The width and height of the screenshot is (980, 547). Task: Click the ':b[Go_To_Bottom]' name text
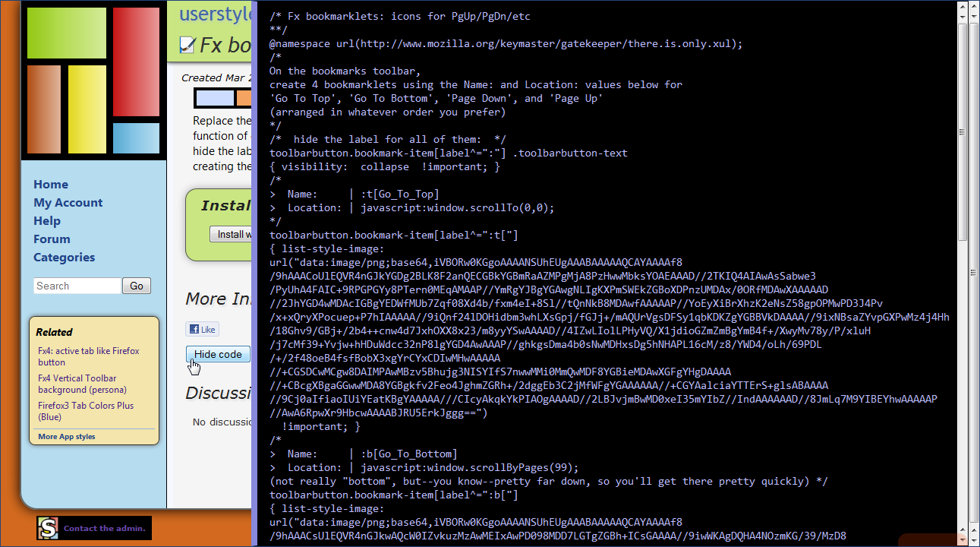pyautogui.click(x=408, y=454)
